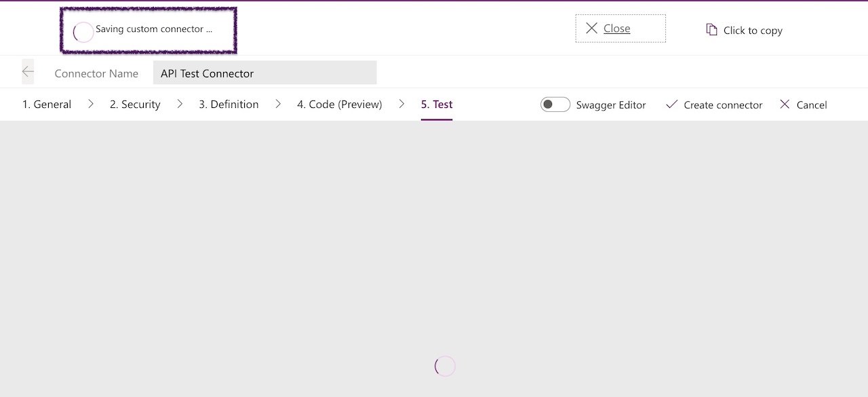Click the copy icon next to Click to copy
Viewport: 868px width, 397px height.
coord(711,30)
